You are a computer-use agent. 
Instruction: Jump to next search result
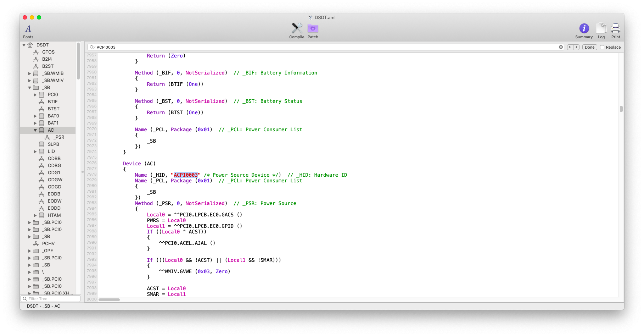click(x=577, y=46)
